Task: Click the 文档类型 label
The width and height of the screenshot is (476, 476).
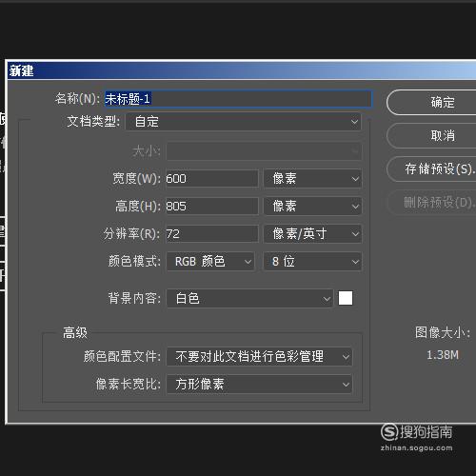Action: click(x=93, y=121)
